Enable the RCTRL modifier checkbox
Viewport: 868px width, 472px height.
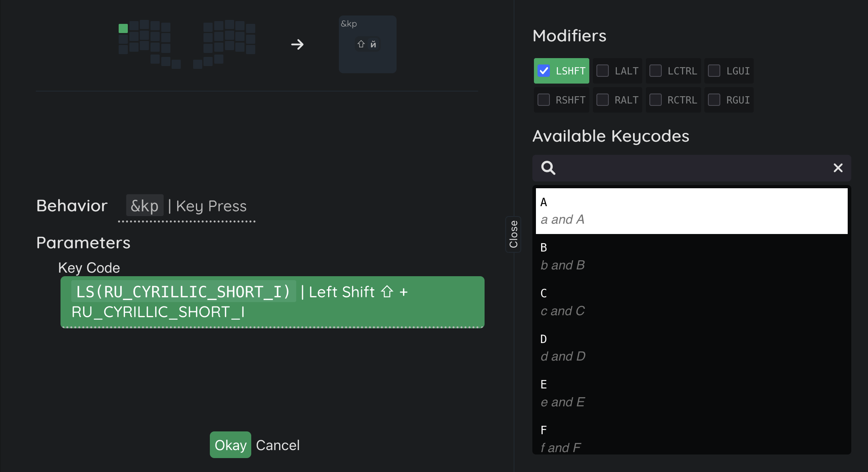(656, 100)
